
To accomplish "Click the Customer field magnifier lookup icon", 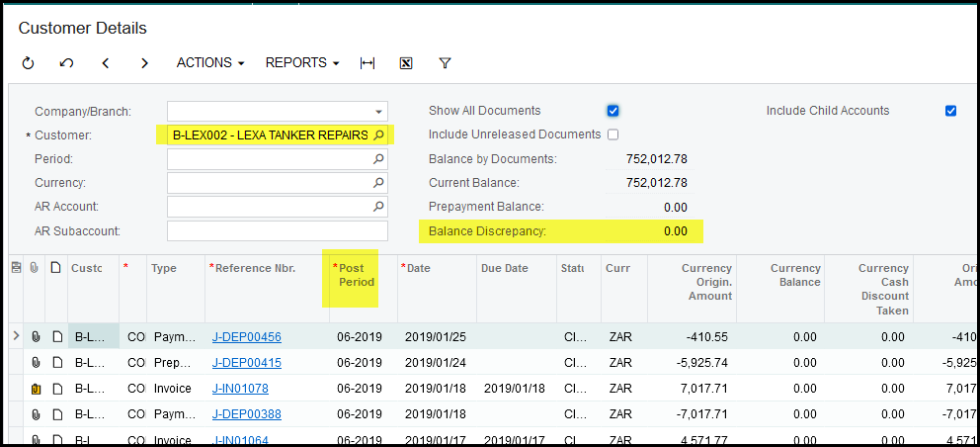I will click(379, 134).
